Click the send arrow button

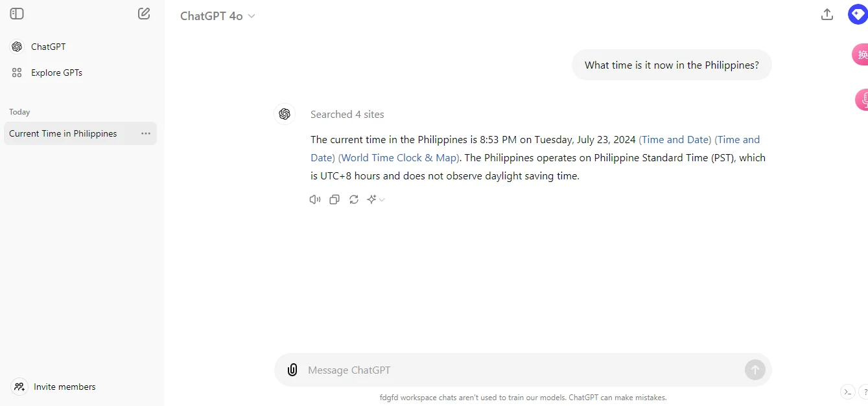[x=755, y=370]
